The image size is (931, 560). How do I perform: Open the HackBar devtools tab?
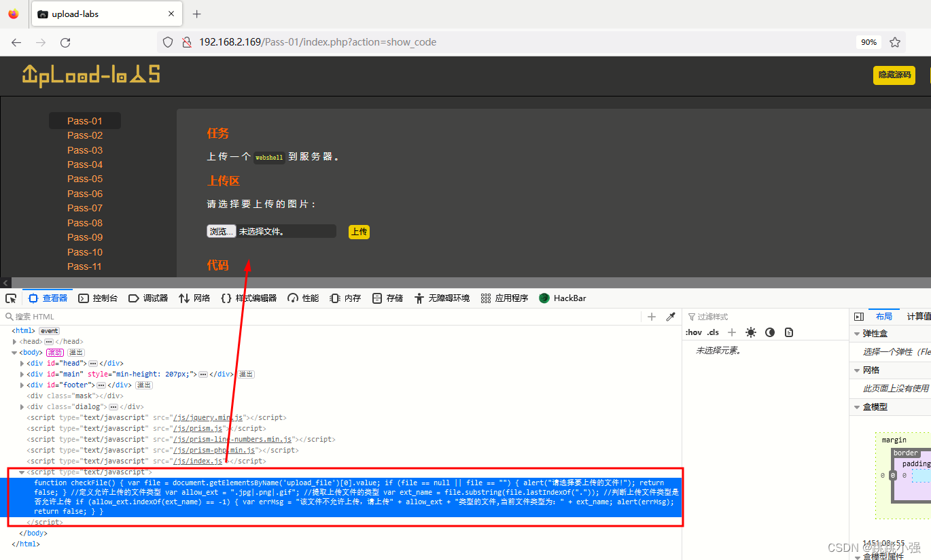[562, 298]
